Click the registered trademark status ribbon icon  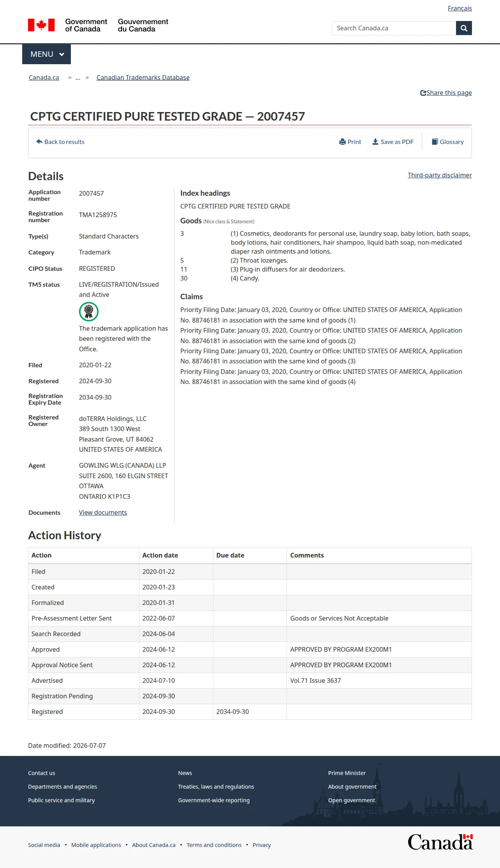[89, 312]
